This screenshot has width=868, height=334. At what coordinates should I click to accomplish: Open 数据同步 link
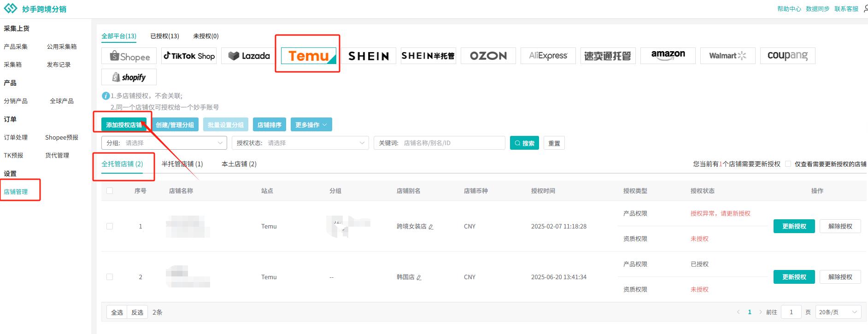(x=818, y=9)
